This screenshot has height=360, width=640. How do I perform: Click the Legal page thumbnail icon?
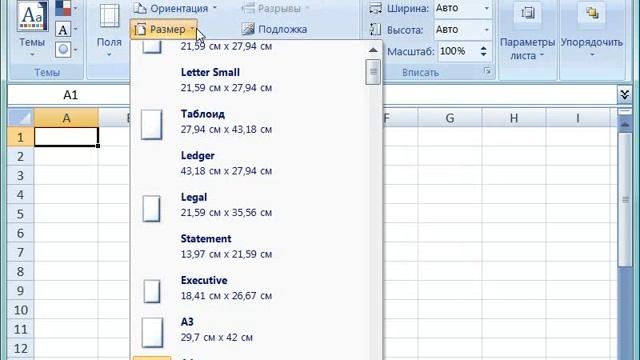(x=151, y=208)
